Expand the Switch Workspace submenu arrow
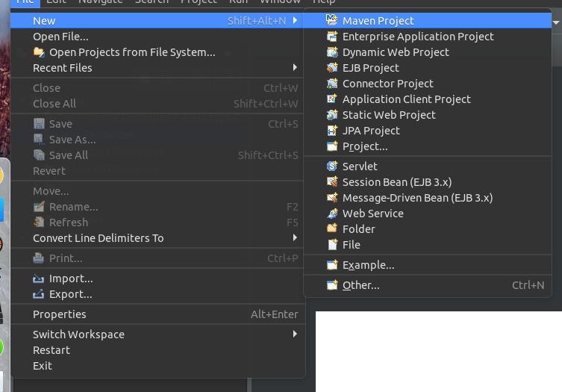Image resolution: width=562 pixels, height=392 pixels. [x=295, y=334]
